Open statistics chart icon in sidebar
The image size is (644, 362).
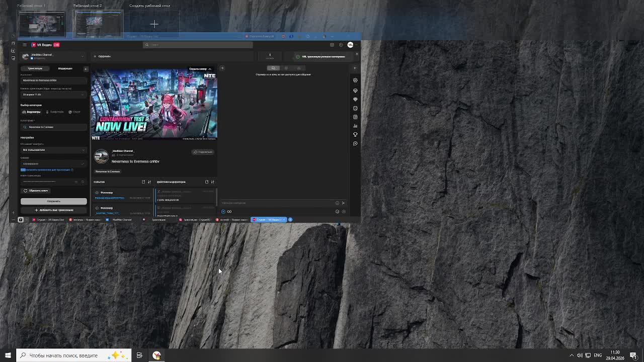pyautogui.click(x=355, y=126)
